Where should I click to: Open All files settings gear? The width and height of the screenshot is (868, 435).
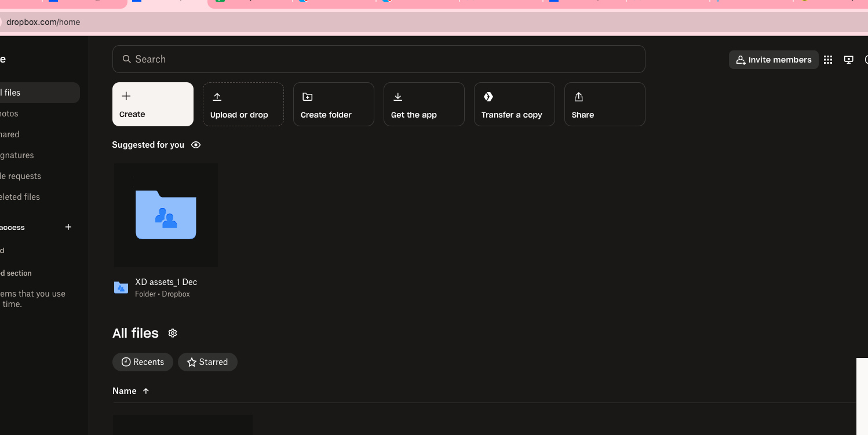172,333
